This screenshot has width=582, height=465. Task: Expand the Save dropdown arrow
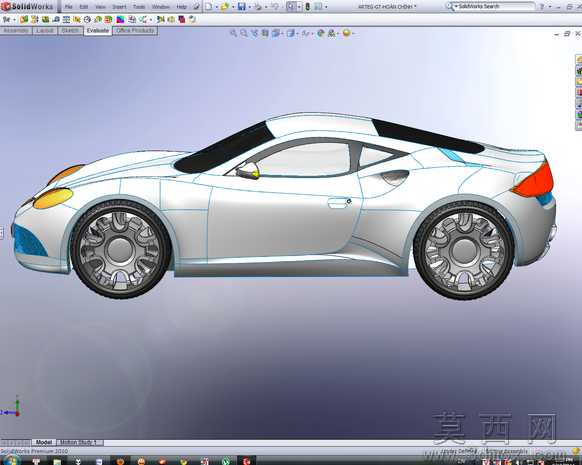coord(249,7)
